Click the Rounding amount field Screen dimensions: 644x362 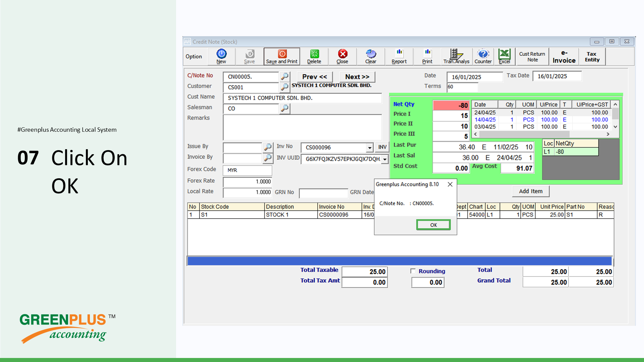pos(428,283)
